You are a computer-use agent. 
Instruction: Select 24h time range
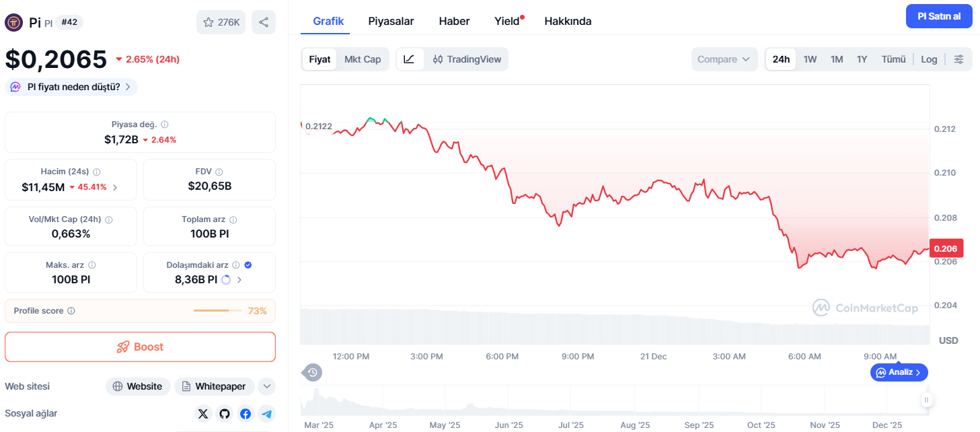click(781, 59)
